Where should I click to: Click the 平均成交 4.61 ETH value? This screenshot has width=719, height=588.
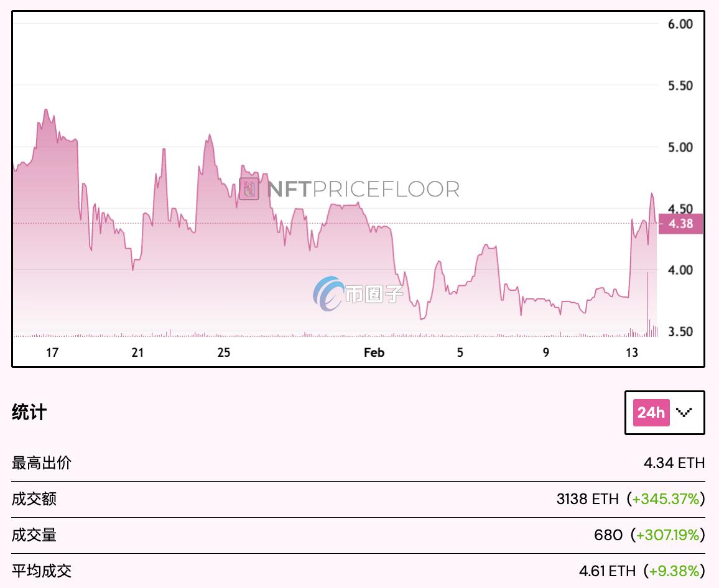607,571
